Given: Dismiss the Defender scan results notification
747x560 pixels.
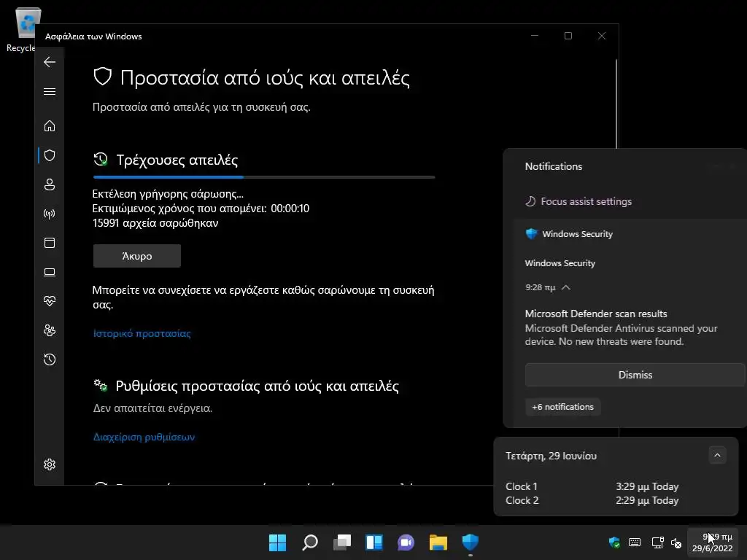Looking at the screenshot, I should (x=635, y=375).
